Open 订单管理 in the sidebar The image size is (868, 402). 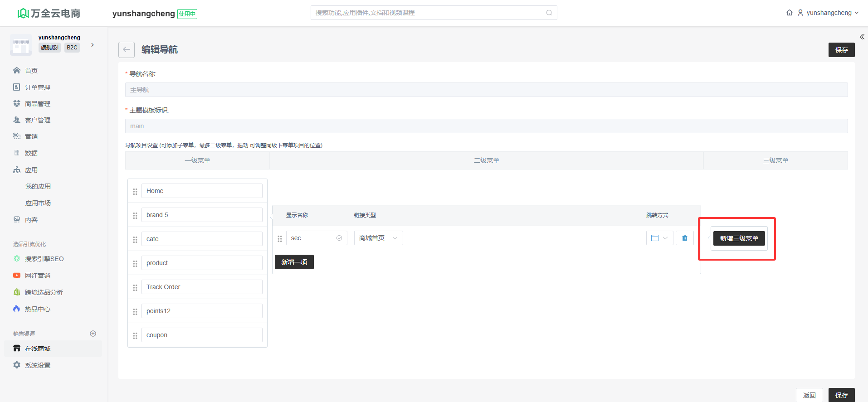point(37,87)
